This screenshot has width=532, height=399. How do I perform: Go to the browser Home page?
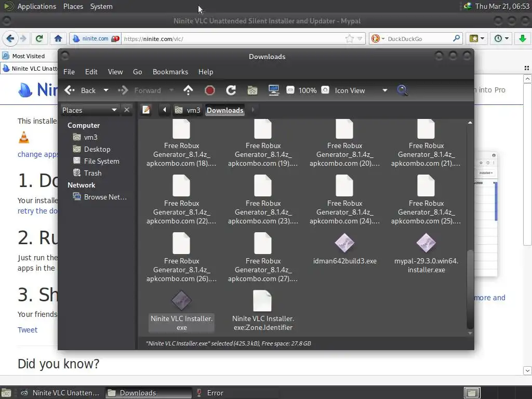point(58,38)
